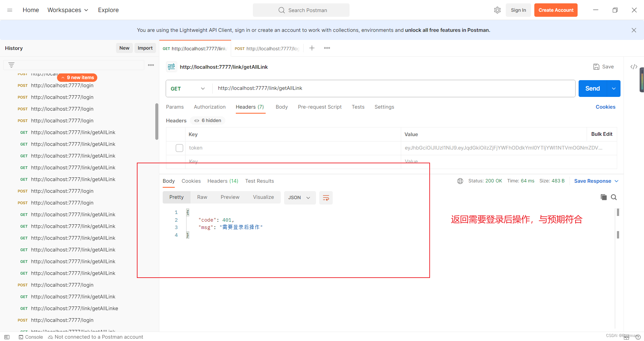Image resolution: width=644 pixels, height=341 pixels.
Task: Open tab options three-dot menu
Action: coord(327,48)
